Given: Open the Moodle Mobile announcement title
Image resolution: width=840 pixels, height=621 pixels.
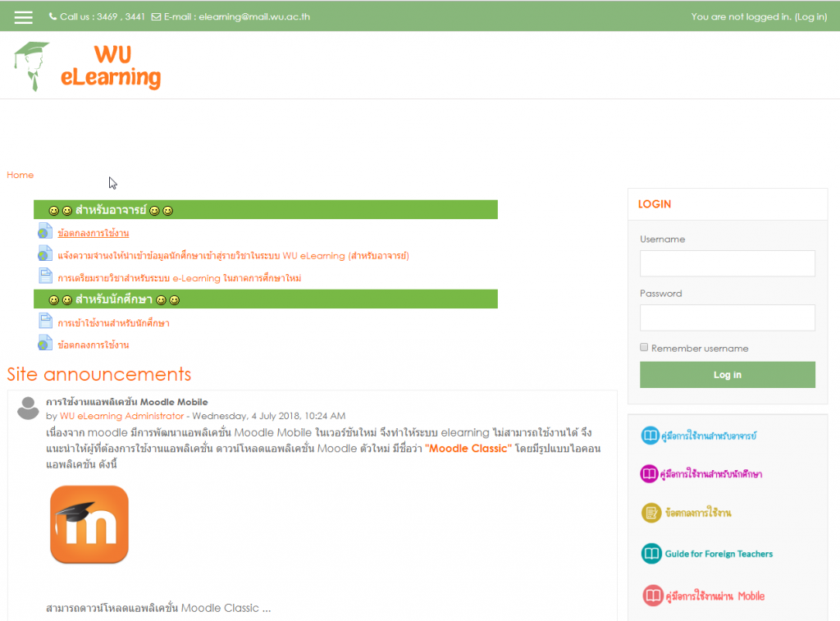Looking at the screenshot, I should click(x=126, y=402).
